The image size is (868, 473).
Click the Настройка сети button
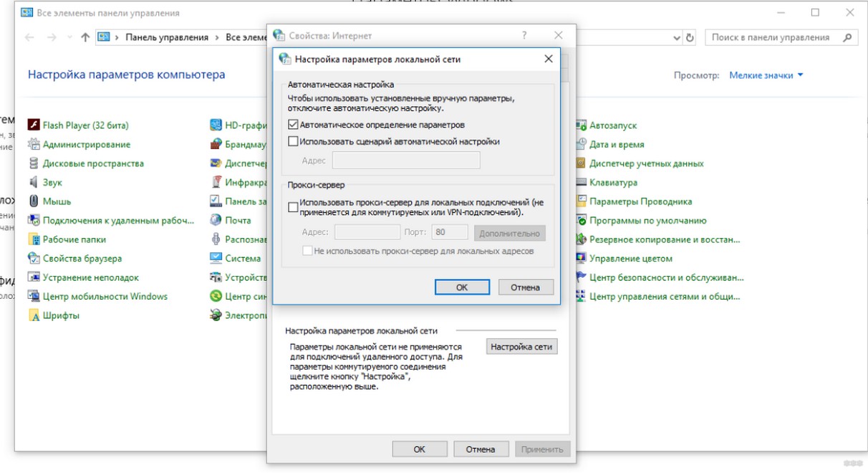pos(521,347)
